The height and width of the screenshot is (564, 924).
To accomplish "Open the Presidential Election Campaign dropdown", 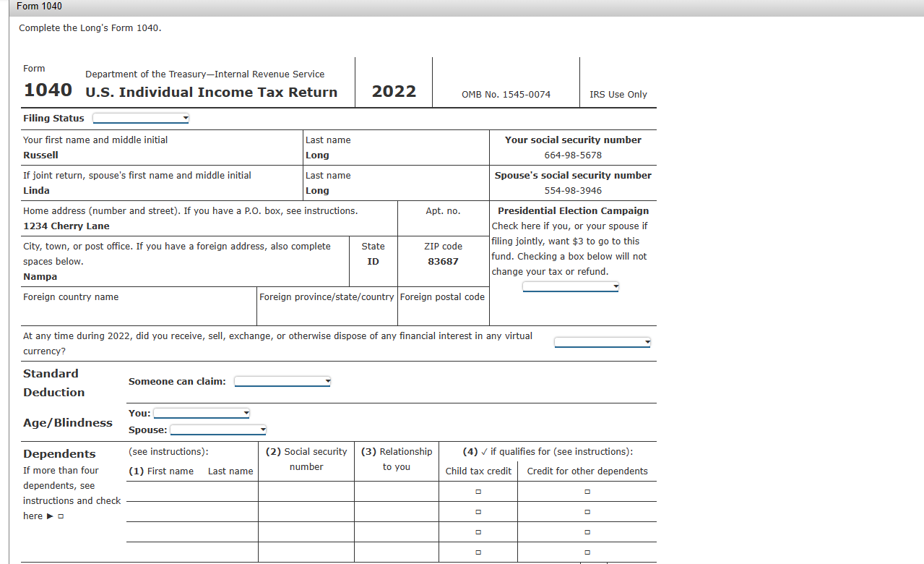I will click(x=571, y=287).
